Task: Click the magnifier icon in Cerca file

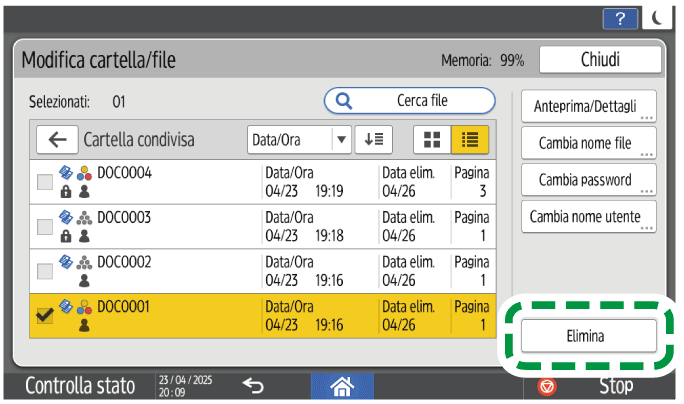Action: (x=344, y=101)
